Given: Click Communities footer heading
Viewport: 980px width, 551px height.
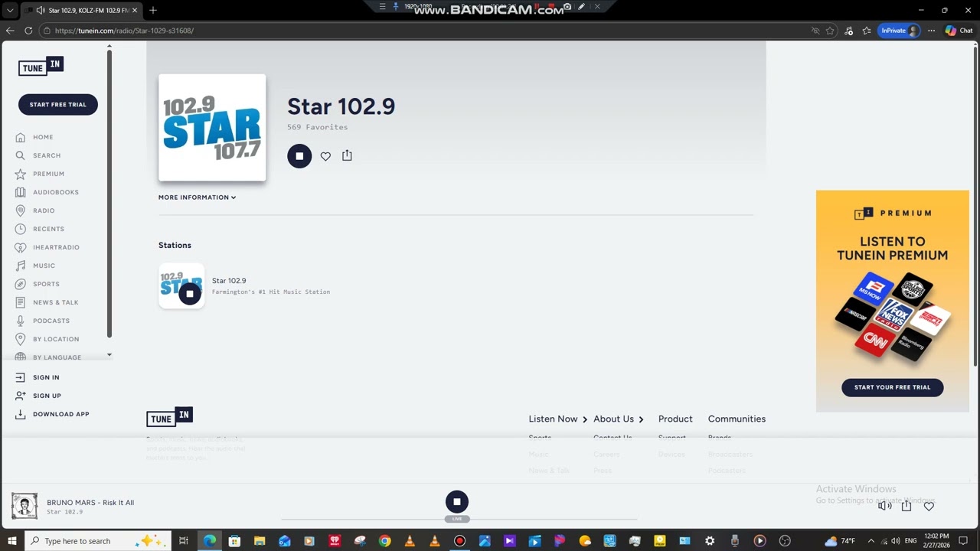Looking at the screenshot, I should pyautogui.click(x=737, y=419).
